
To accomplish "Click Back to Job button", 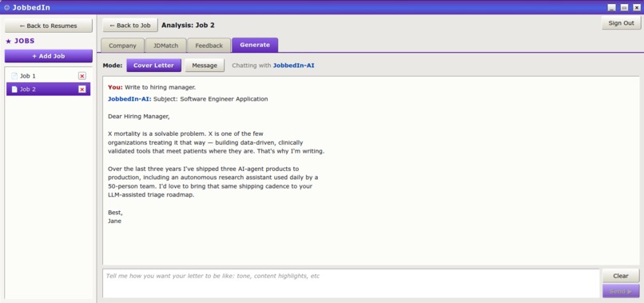I will click(x=130, y=25).
